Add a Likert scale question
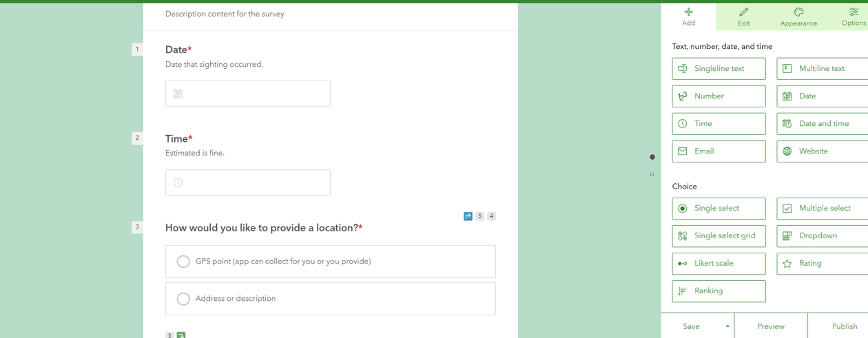 (719, 264)
